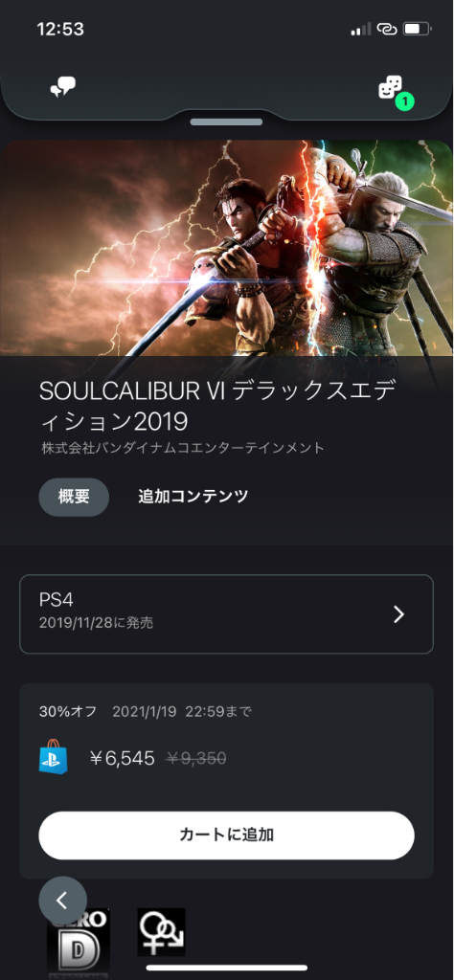
Task: Tap the カートに追加 button
Action: [226, 835]
